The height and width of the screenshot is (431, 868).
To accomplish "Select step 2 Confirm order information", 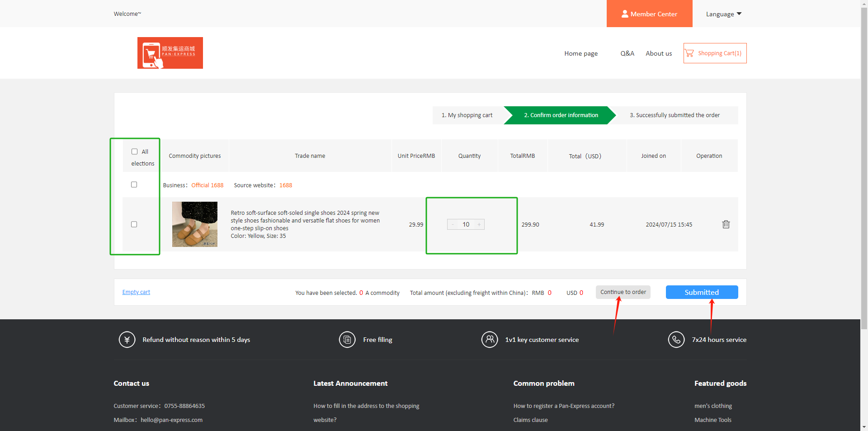I will pos(561,115).
